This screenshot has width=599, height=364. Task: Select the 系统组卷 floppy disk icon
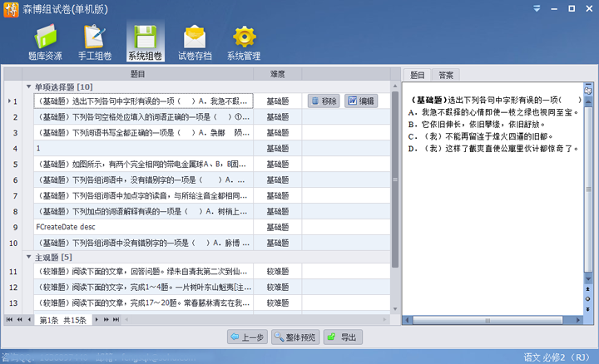point(146,43)
